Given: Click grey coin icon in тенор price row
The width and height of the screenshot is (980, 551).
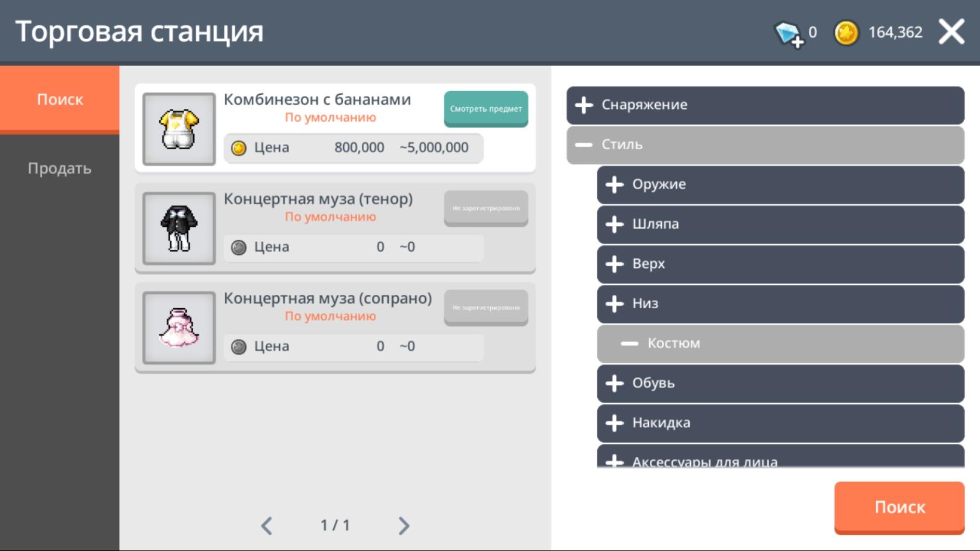Looking at the screenshot, I should coord(239,247).
